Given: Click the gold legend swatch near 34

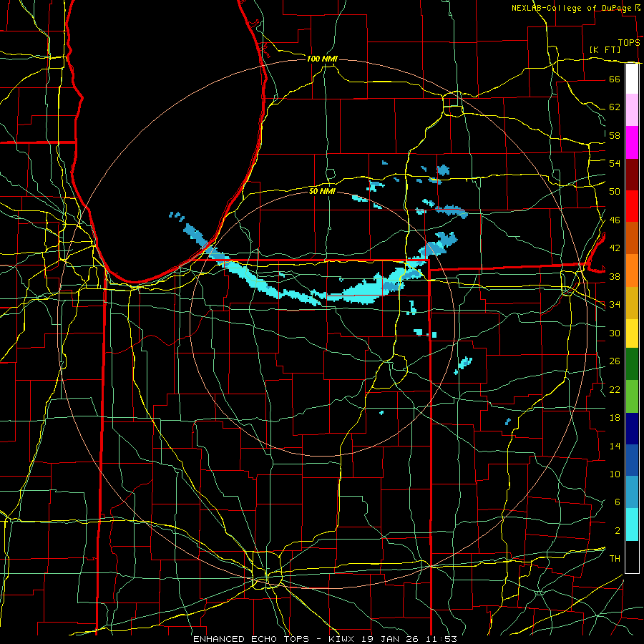Looking at the screenshot, I should coord(632,303).
